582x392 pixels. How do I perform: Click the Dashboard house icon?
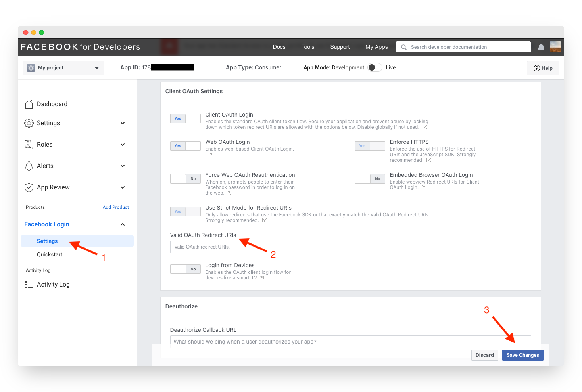29,104
